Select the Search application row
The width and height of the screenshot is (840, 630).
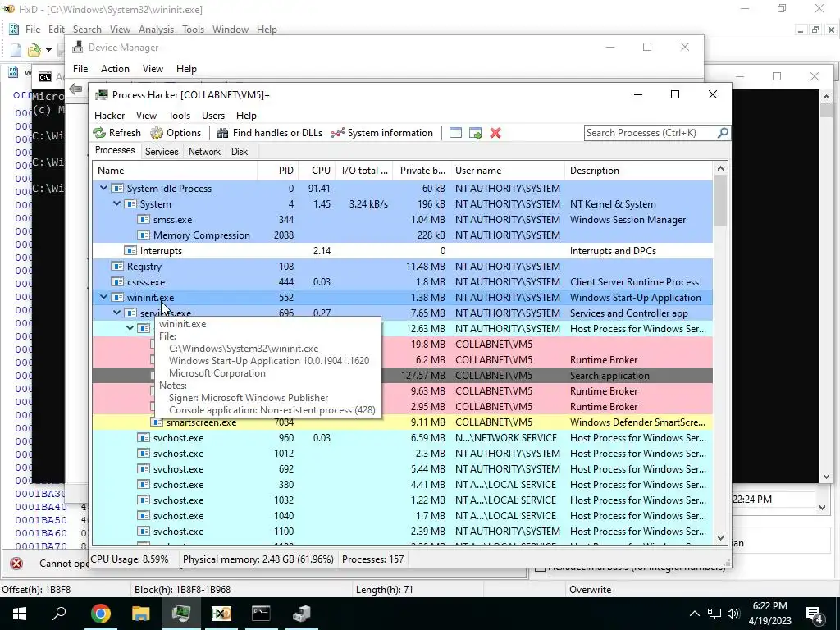point(402,376)
